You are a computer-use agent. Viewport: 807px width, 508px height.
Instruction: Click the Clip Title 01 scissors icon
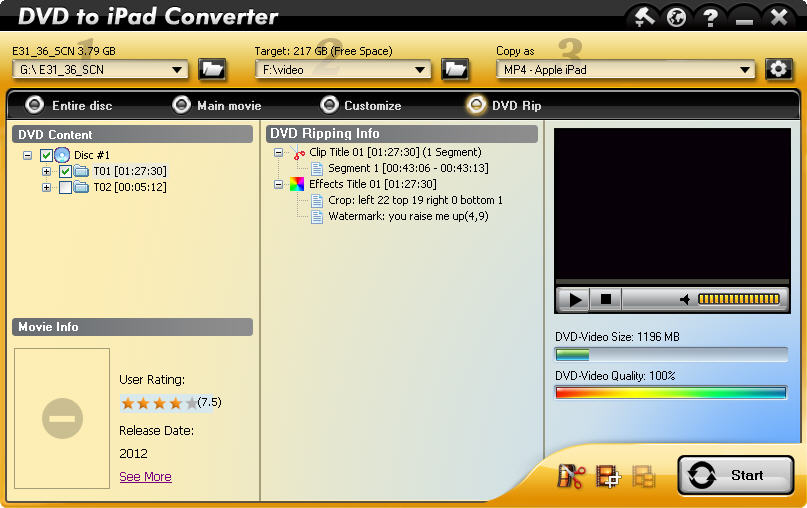coord(297,152)
